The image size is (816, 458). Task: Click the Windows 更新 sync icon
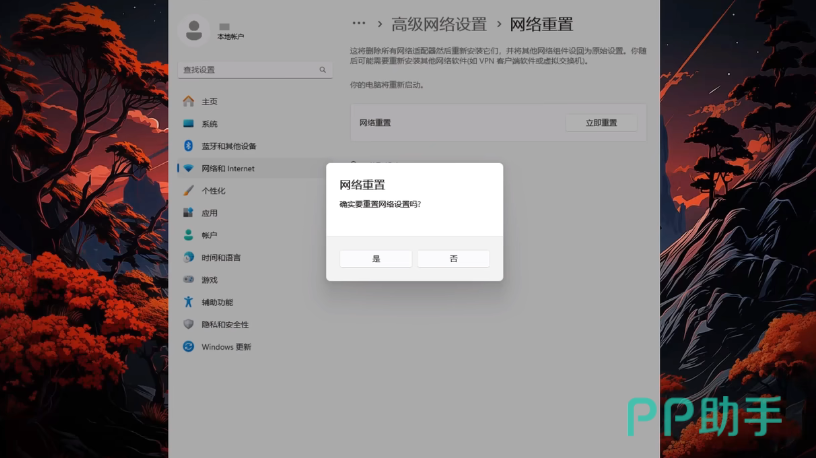coord(188,347)
